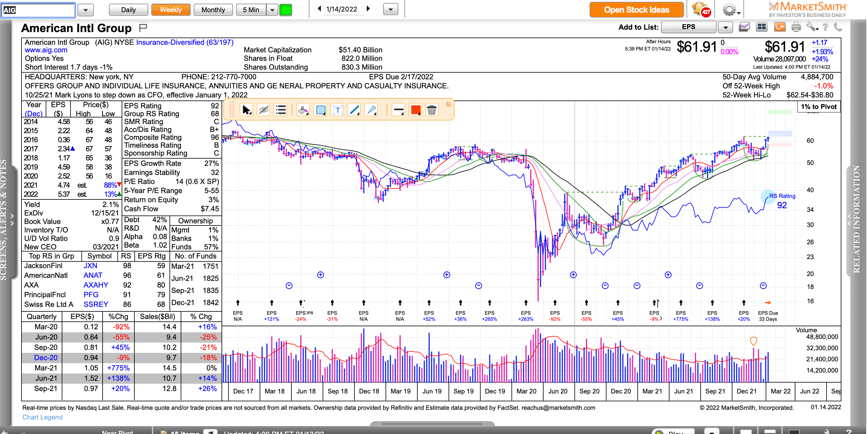
Task: Click the orange volume marker pin
Action: pyautogui.click(x=754, y=341)
